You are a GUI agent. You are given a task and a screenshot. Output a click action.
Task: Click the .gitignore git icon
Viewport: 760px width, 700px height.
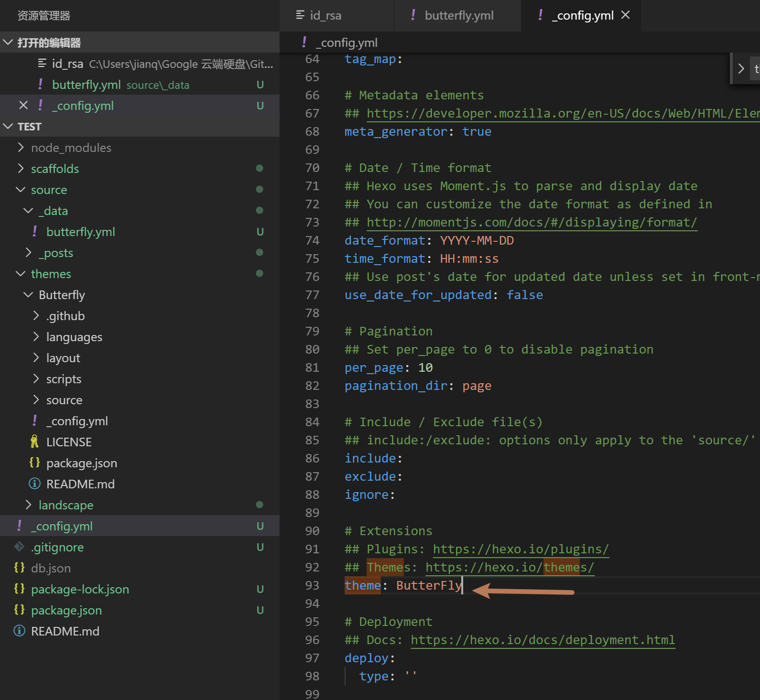click(x=19, y=546)
